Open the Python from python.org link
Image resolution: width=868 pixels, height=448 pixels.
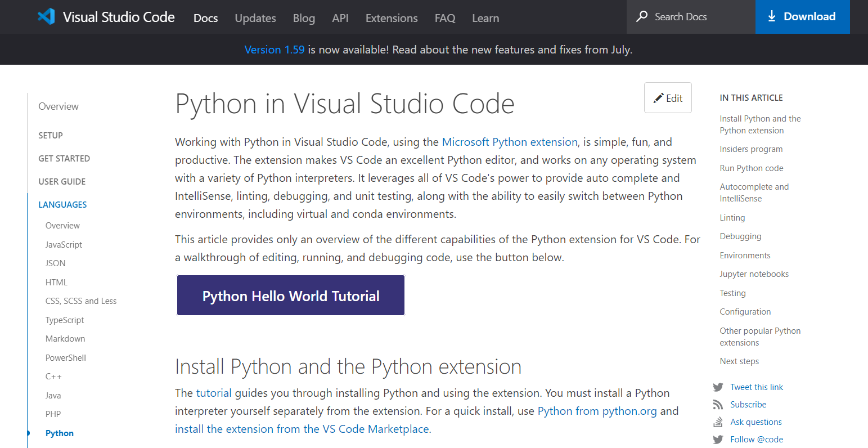click(x=597, y=411)
